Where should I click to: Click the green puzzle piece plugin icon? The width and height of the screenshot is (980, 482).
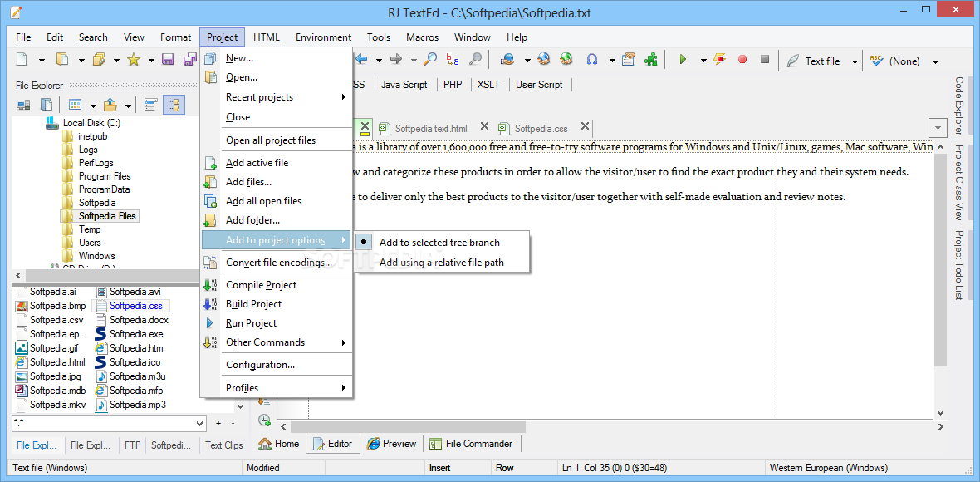651,59
